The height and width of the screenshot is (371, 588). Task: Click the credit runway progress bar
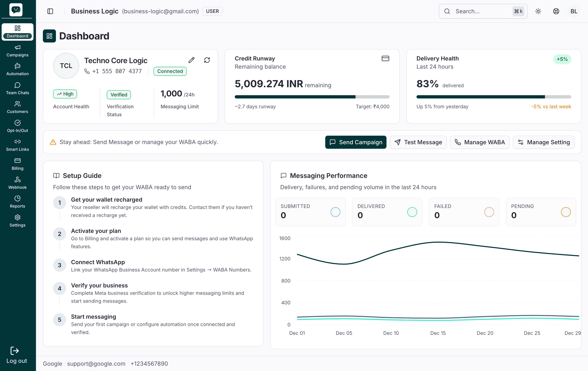point(312,97)
